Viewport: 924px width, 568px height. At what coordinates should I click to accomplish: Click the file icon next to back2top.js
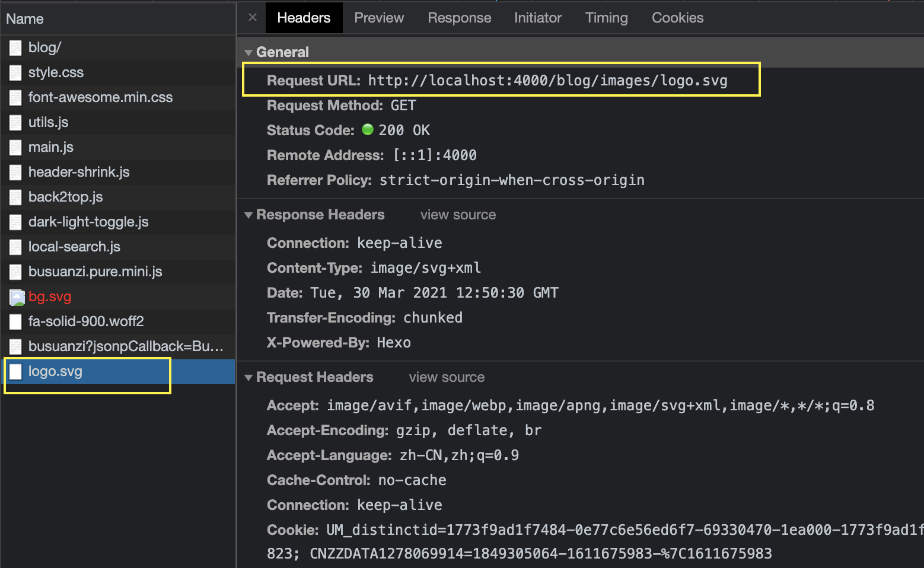(x=15, y=197)
